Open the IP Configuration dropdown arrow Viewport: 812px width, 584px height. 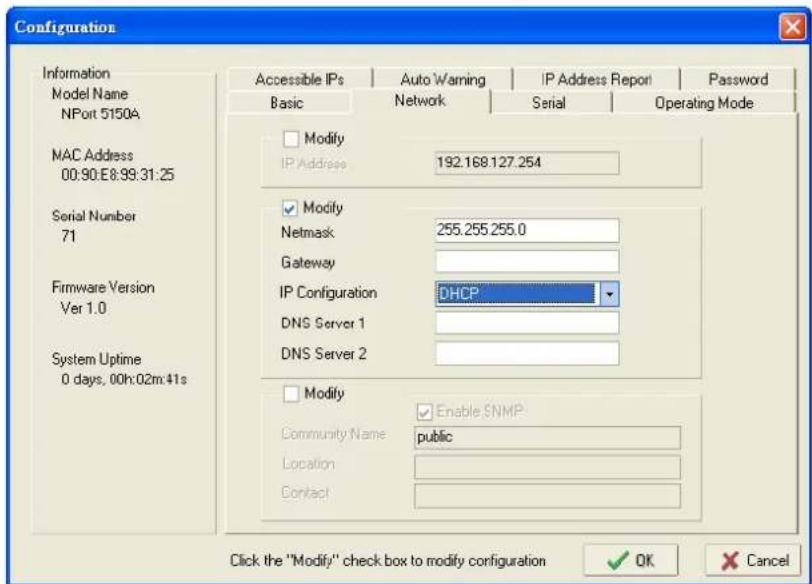pos(610,294)
